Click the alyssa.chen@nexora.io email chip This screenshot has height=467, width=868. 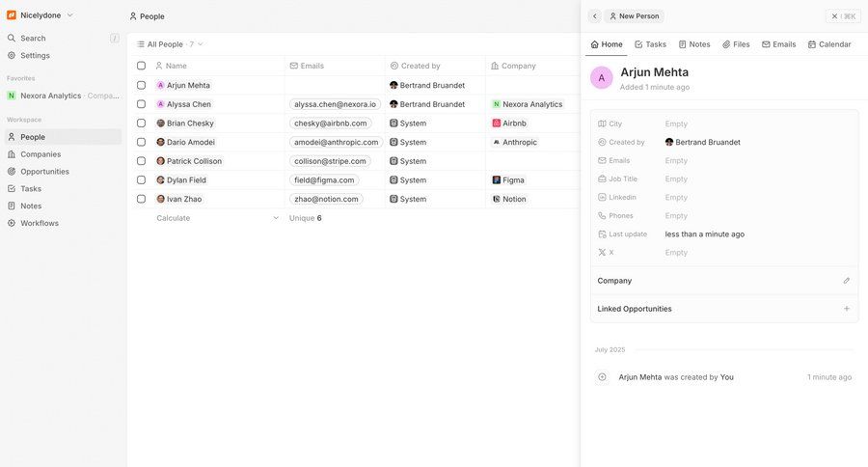(335, 104)
